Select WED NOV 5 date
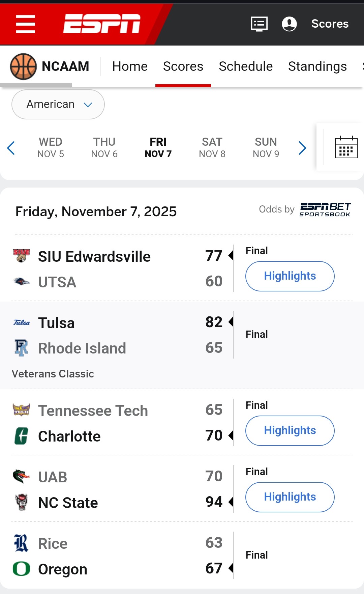 [51, 147]
